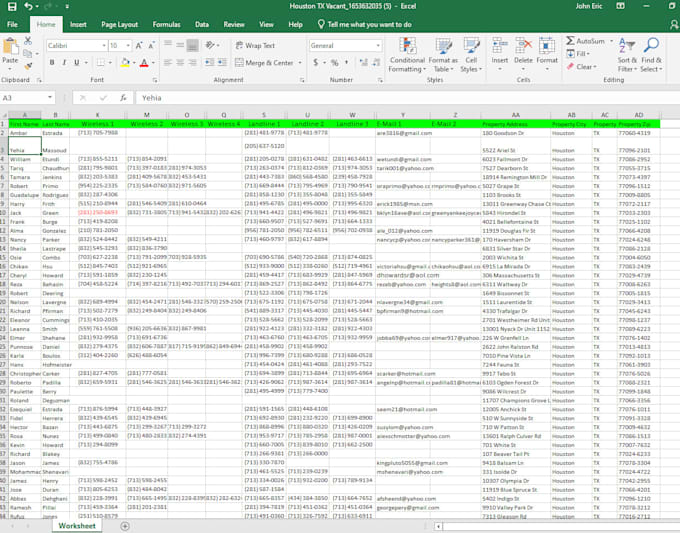Click Tell me what you want to do
680x533 pixels.
364,24
